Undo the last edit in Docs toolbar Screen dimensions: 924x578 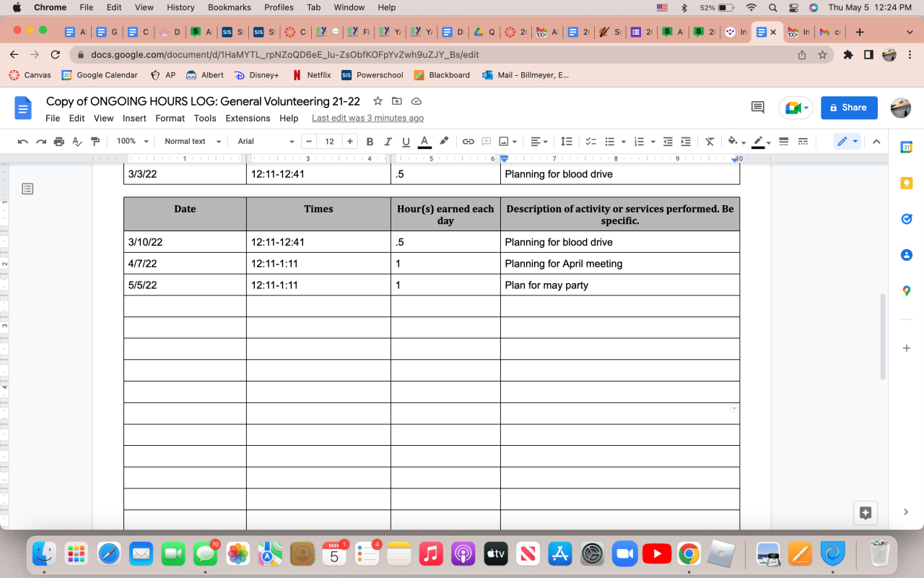coord(23,142)
